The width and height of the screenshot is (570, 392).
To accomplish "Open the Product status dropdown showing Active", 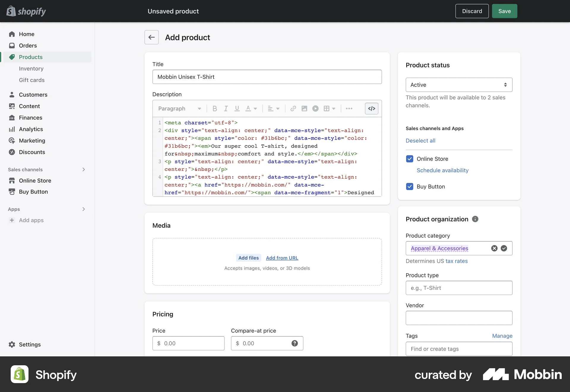I will click(459, 85).
